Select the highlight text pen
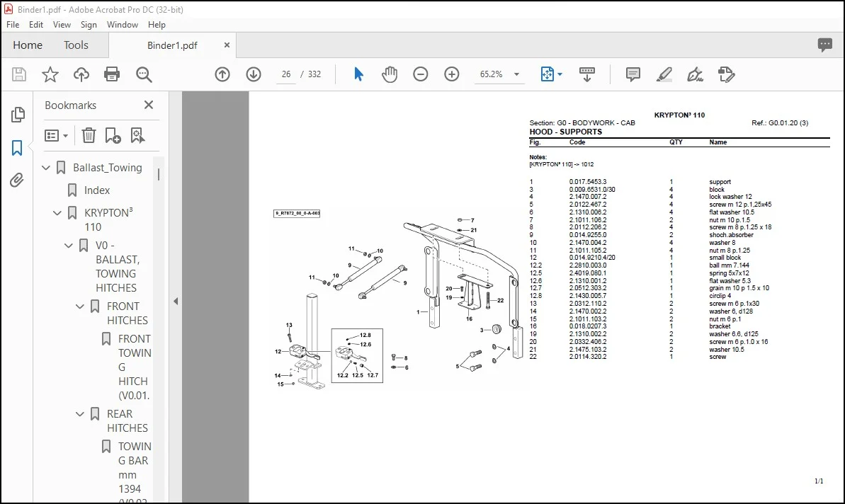The image size is (845, 504). pyautogui.click(x=664, y=74)
